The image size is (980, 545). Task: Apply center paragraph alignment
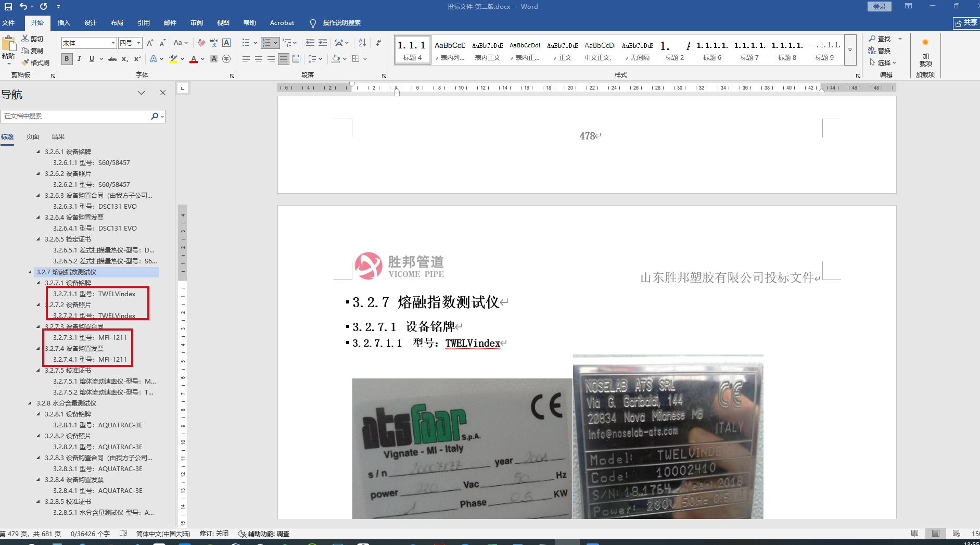pos(259,59)
